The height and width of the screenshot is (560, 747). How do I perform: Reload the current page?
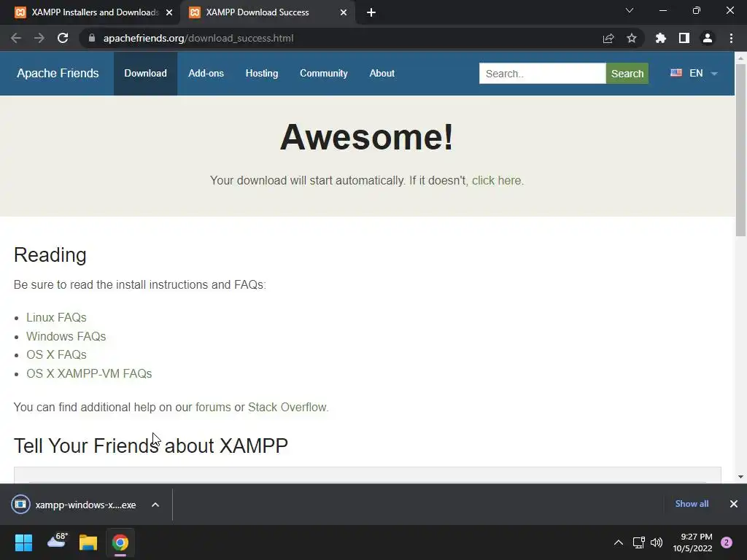(63, 38)
